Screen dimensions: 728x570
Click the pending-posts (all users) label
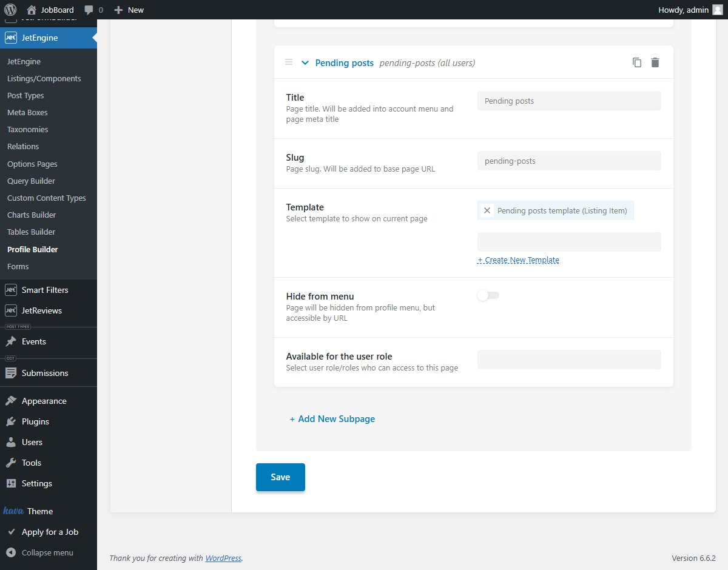(427, 62)
